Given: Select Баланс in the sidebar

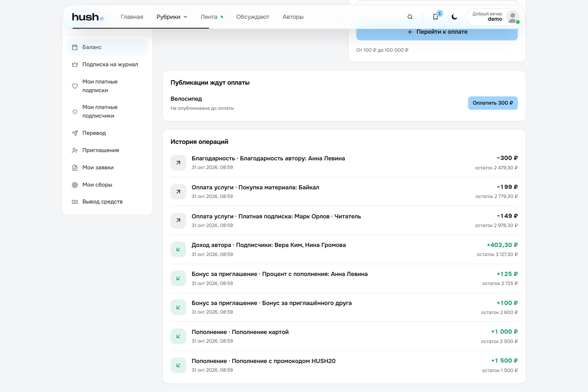Looking at the screenshot, I should click(107, 47).
